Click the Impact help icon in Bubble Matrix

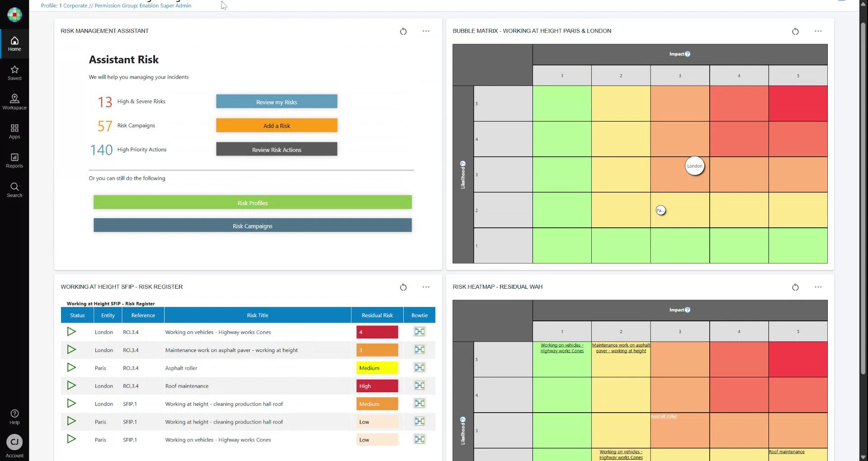tap(688, 54)
